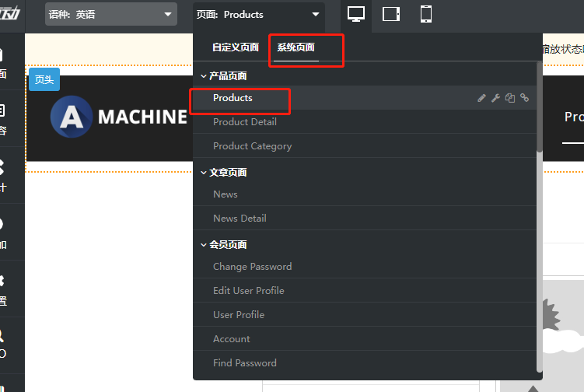Open the 语种 language dropdown

(110, 14)
